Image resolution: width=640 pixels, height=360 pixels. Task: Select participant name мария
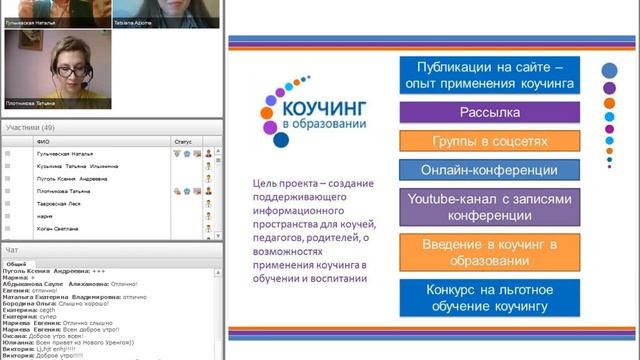click(x=44, y=216)
